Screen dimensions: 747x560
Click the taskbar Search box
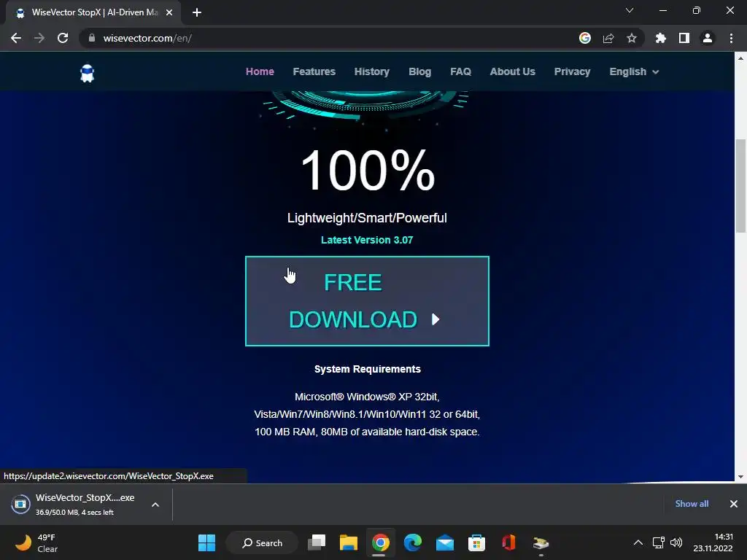click(262, 542)
